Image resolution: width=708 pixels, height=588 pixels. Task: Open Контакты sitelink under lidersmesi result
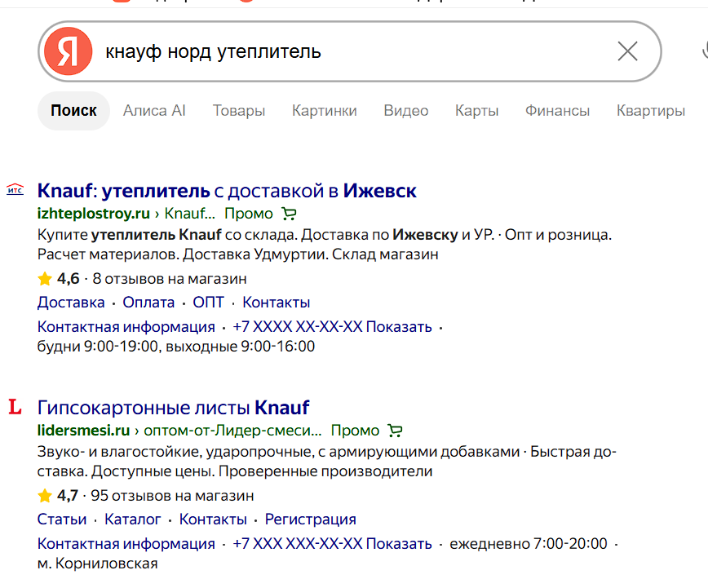point(213,519)
